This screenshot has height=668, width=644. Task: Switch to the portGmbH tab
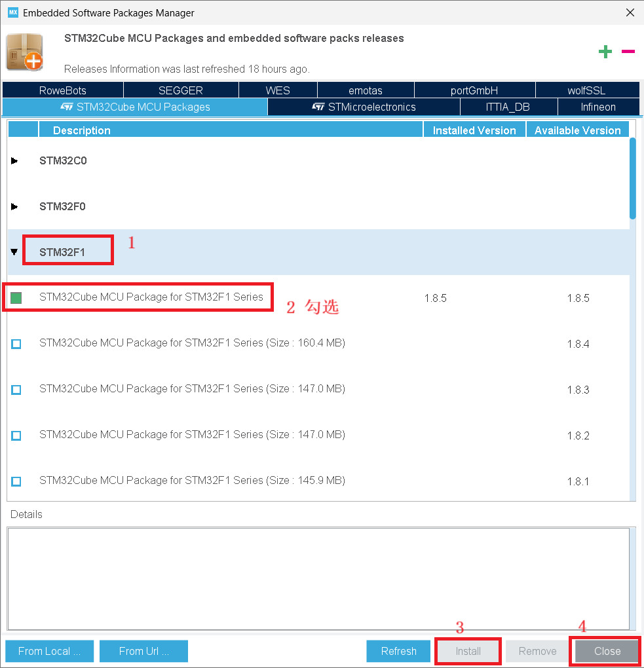pyautogui.click(x=474, y=90)
